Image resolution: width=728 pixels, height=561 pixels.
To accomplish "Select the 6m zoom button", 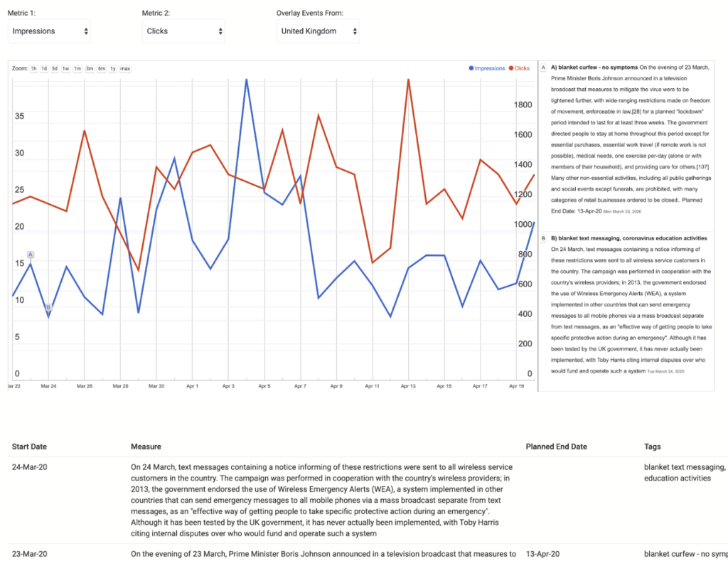I will tap(102, 69).
